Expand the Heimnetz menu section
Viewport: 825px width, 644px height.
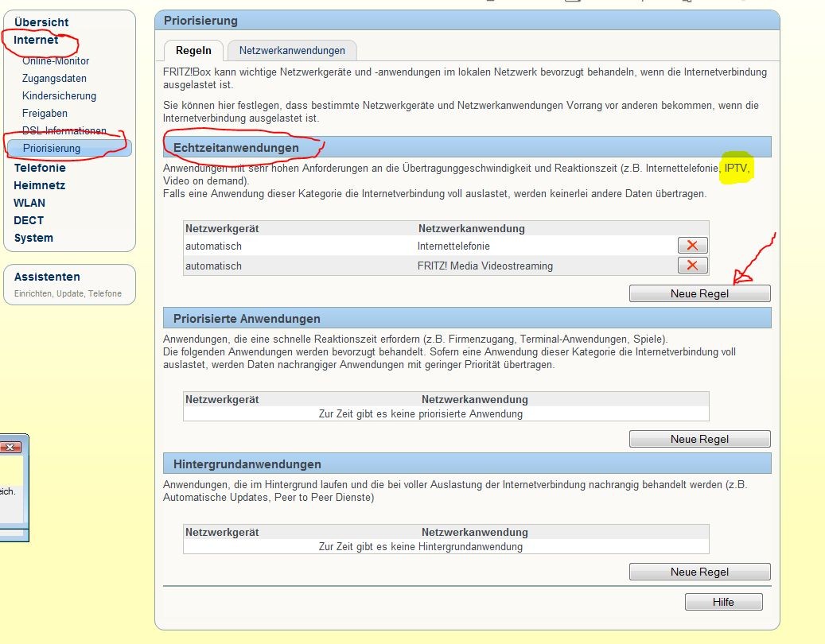[40, 185]
